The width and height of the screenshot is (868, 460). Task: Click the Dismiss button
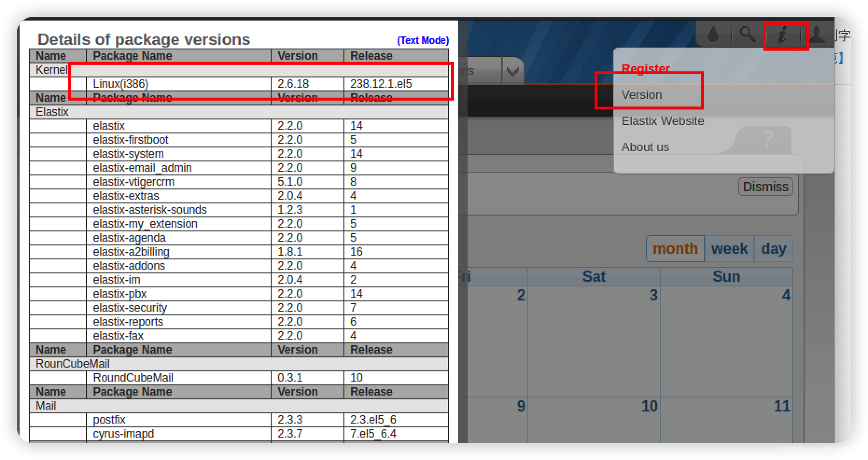point(765,187)
